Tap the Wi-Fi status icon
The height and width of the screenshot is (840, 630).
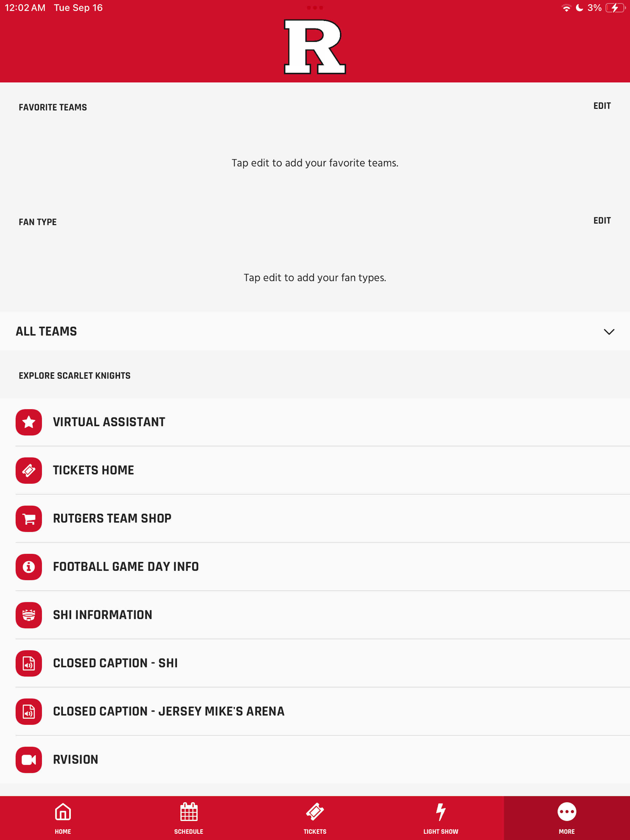pyautogui.click(x=566, y=8)
